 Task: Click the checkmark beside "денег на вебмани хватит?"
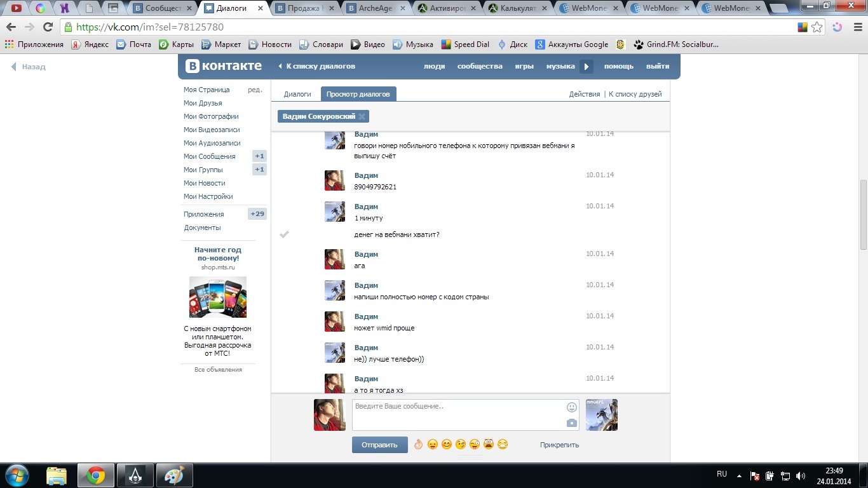coord(284,234)
